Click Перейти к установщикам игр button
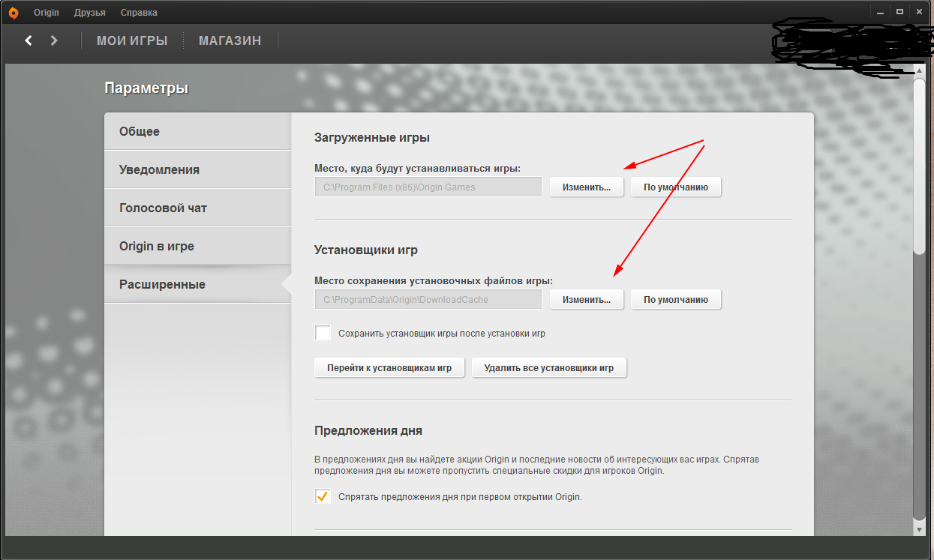Viewport: 934px width, 560px height. 389,368
